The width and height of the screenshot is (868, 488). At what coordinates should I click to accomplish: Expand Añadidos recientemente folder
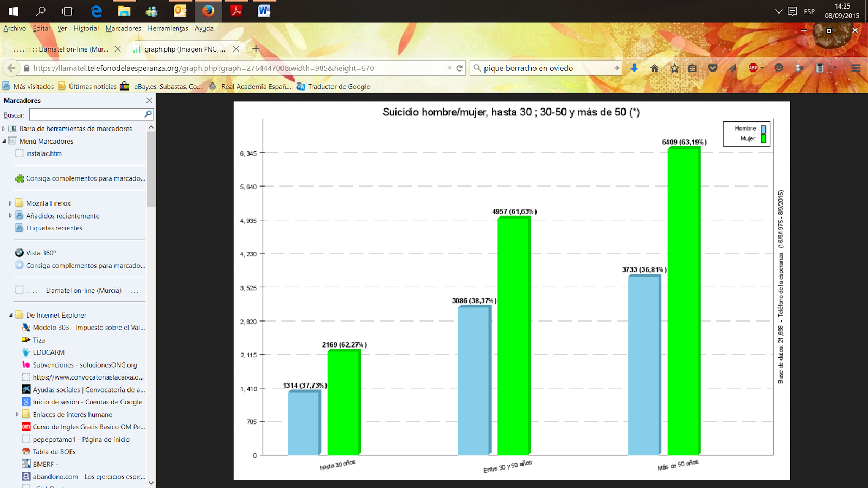point(10,215)
